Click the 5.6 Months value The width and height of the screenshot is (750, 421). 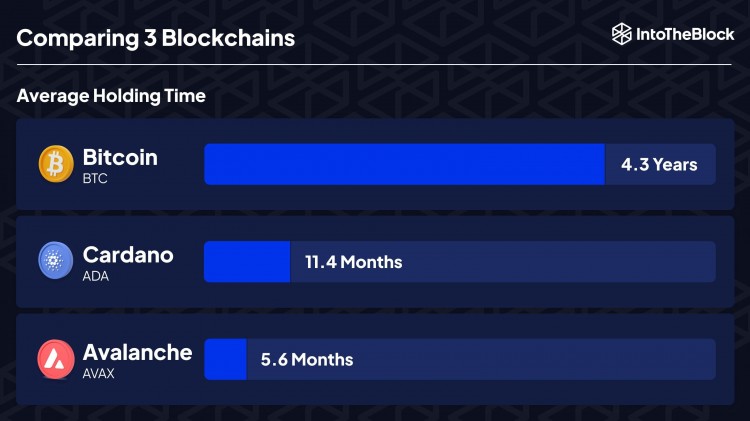pyautogui.click(x=307, y=359)
